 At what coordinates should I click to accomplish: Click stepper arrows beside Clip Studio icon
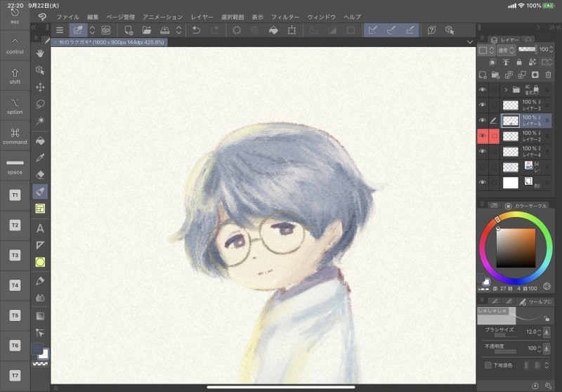pos(92,30)
